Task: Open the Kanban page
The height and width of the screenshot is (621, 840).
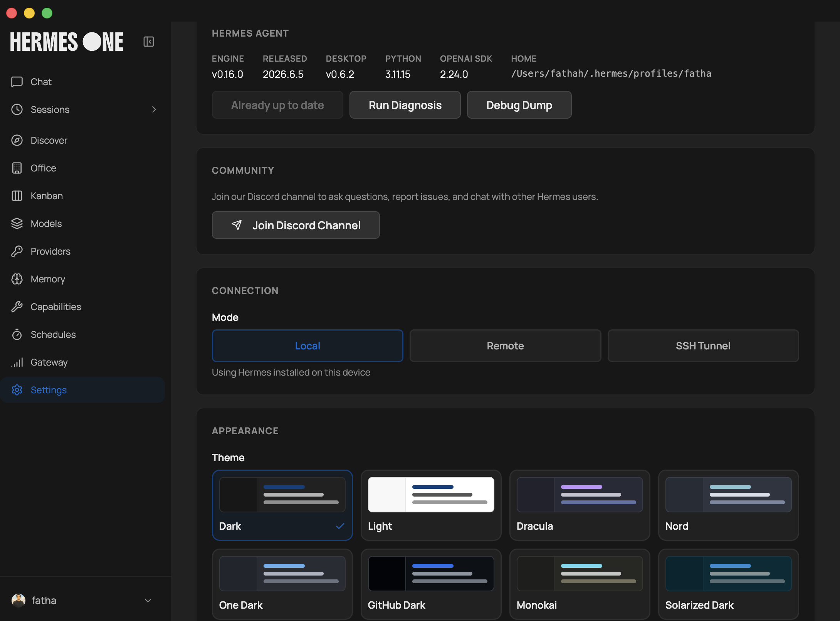Action: click(82, 196)
